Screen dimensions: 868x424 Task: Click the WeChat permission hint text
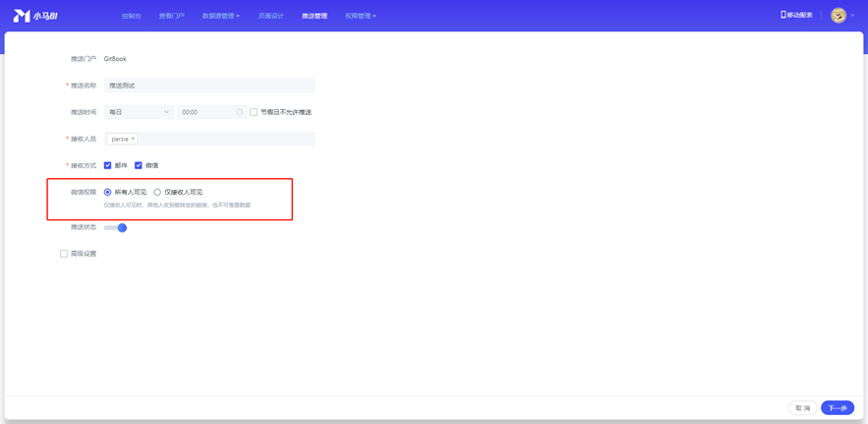(x=177, y=205)
